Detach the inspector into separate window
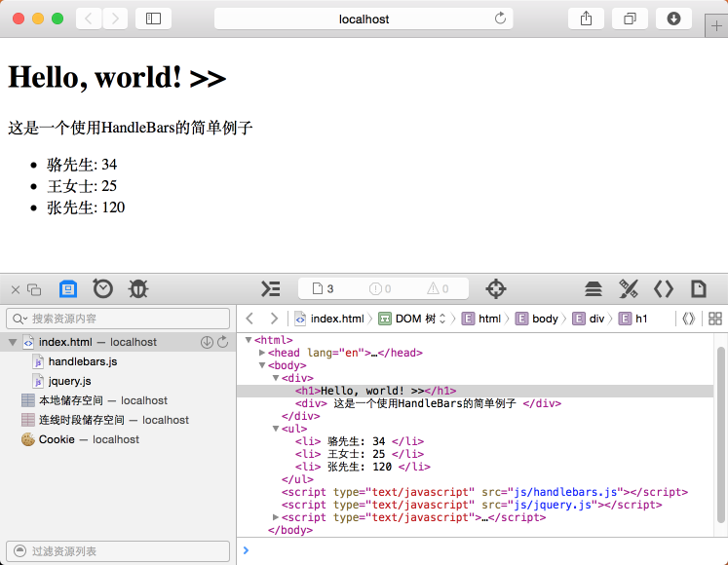This screenshot has width=728, height=565. pos(34,289)
